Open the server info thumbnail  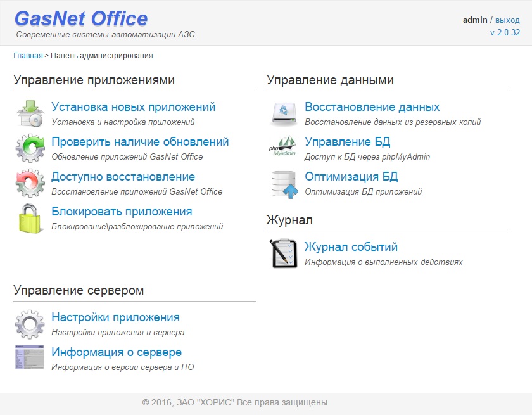point(30,357)
